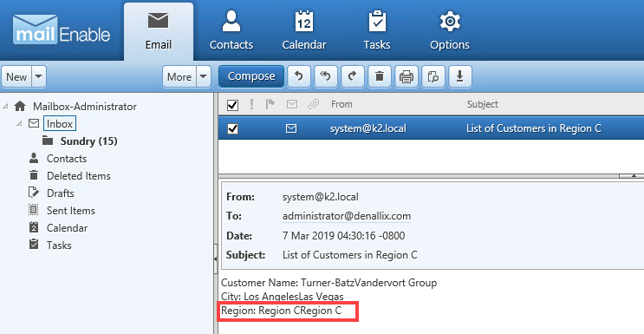644x334 pixels.
Task: Print the message with printer icon
Action: [407, 76]
